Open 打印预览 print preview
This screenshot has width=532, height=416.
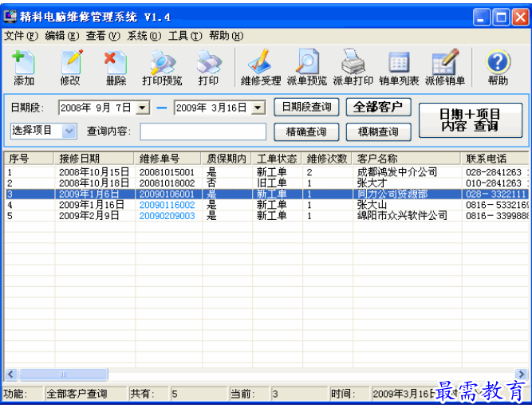(x=162, y=68)
